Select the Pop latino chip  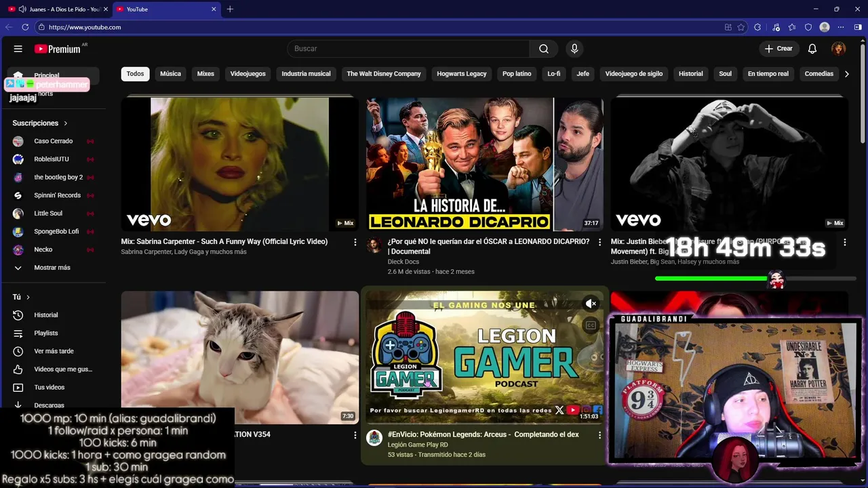coord(517,74)
